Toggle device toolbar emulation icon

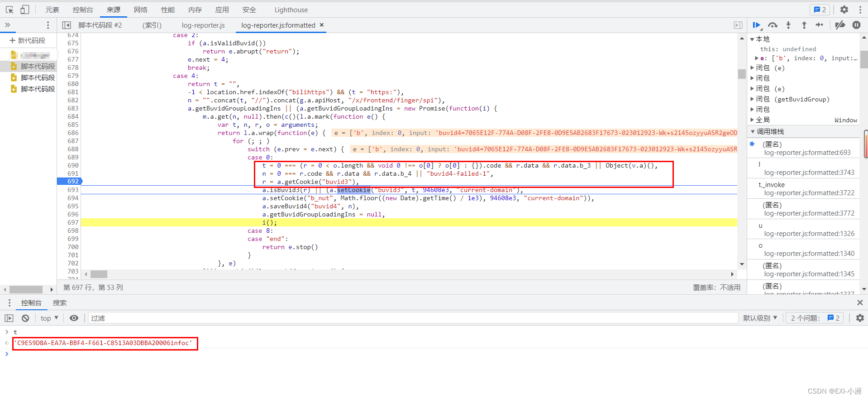25,10
